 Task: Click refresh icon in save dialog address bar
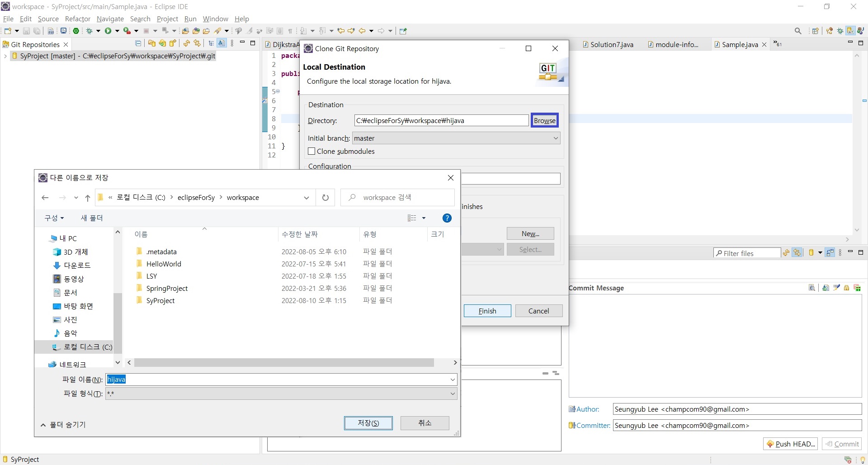point(325,198)
